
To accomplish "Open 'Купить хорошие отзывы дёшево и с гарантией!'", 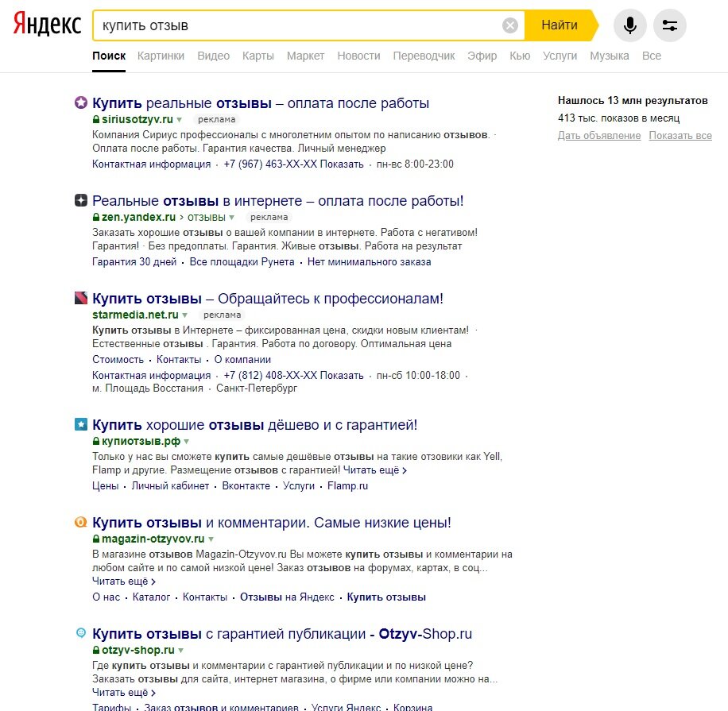I will (254, 425).
